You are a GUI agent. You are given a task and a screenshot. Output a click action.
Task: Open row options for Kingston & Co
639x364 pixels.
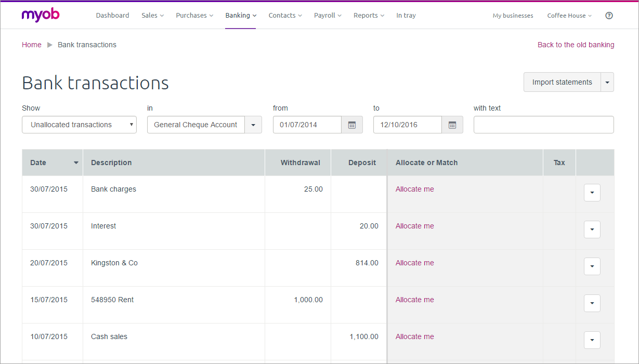[592, 266]
